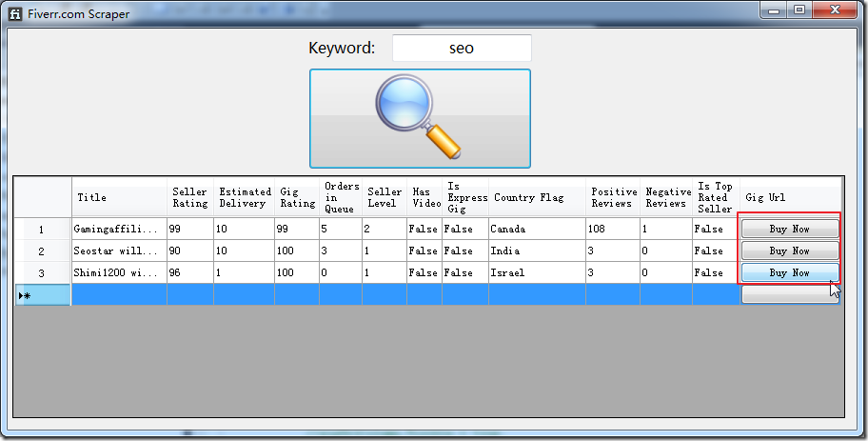This screenshot has width=868, height=441.
Task: Sort by Estimated Delivery column header
Action: (x=244, y=197)
